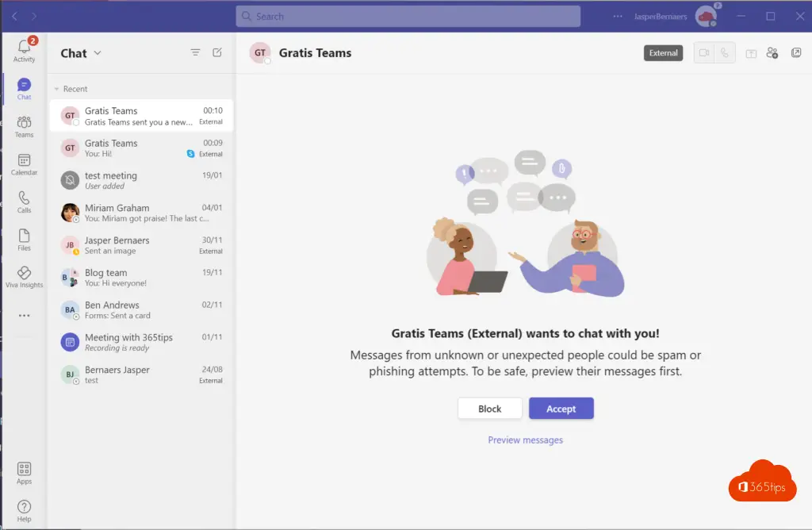This screenshot has width=812, height=530.
Task: Click the External badge in header
Action: (x=663, y=53)
